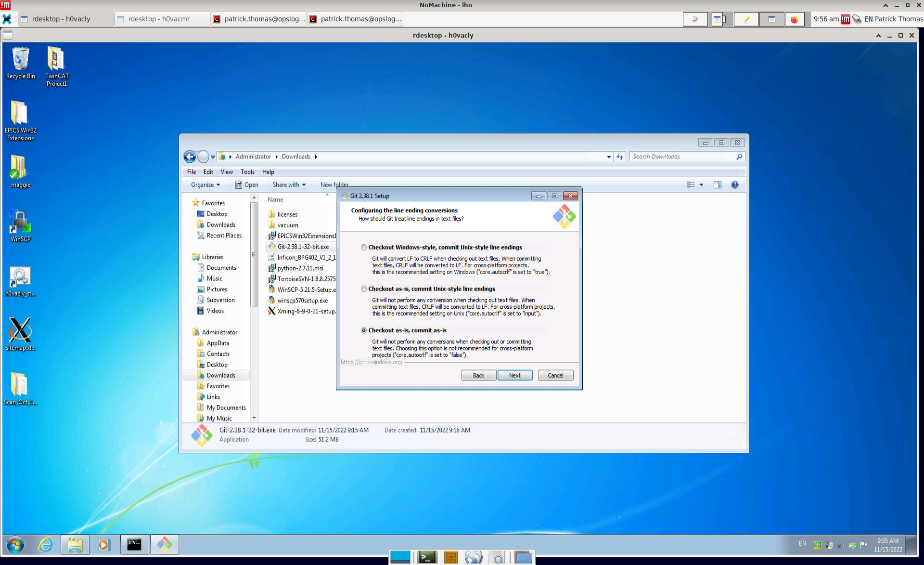924x565 pixels.
Task: Open the Help menu
Action: (268, 172)
